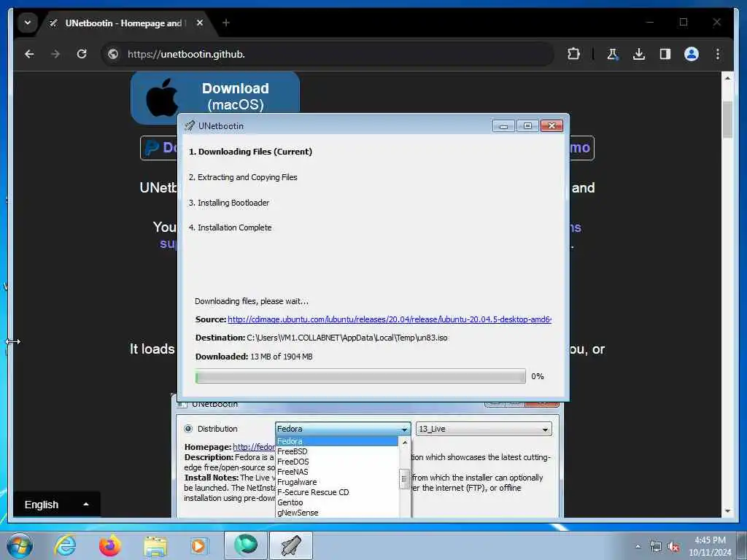Click UNetbootin dialog title icon
This screenshot has height=560, width=747.
point(190,125)
